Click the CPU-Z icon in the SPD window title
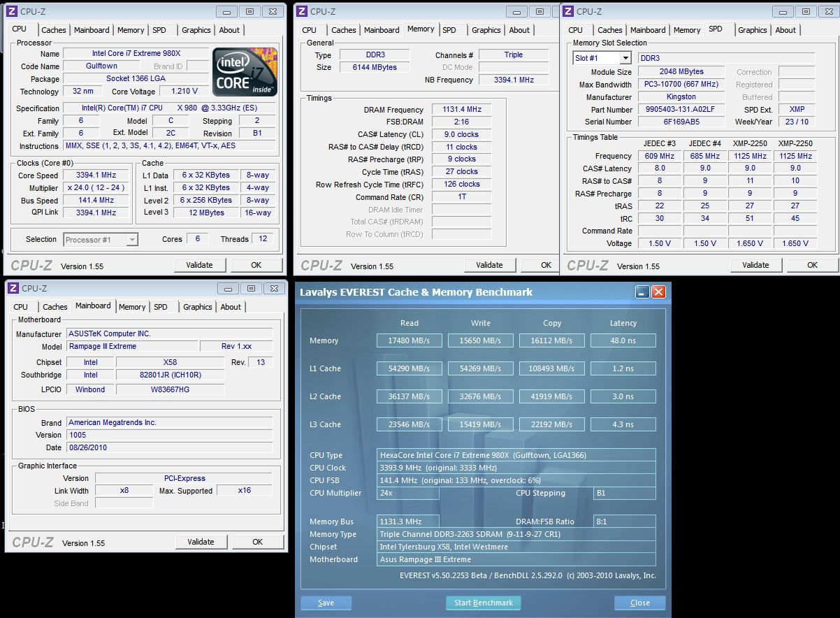The image size is (840, 618). pos(568,11)
